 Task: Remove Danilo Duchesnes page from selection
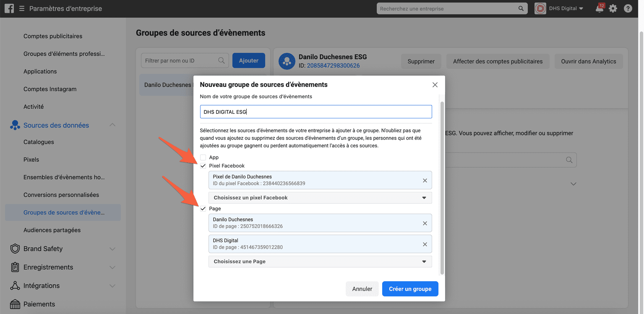[x=425, y=223]
